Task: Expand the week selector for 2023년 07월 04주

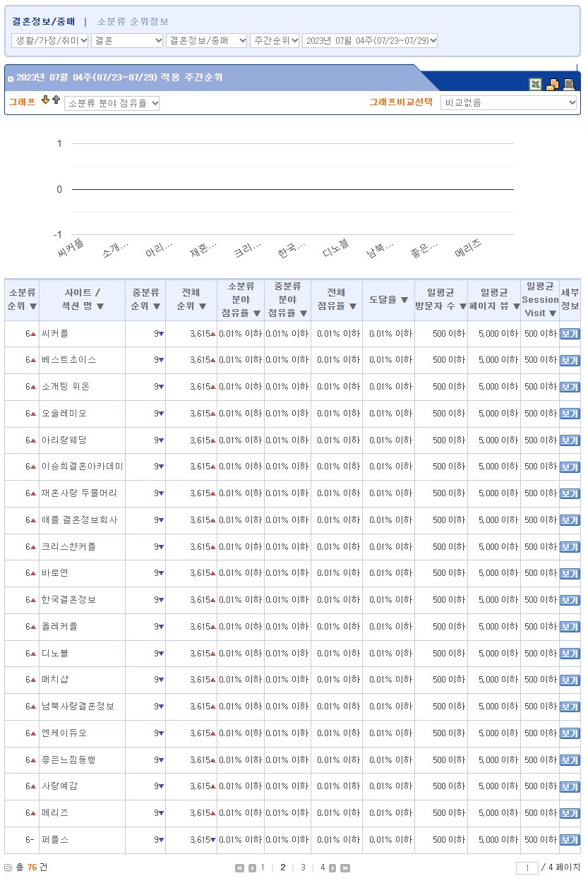Action: tap(370, 41)
